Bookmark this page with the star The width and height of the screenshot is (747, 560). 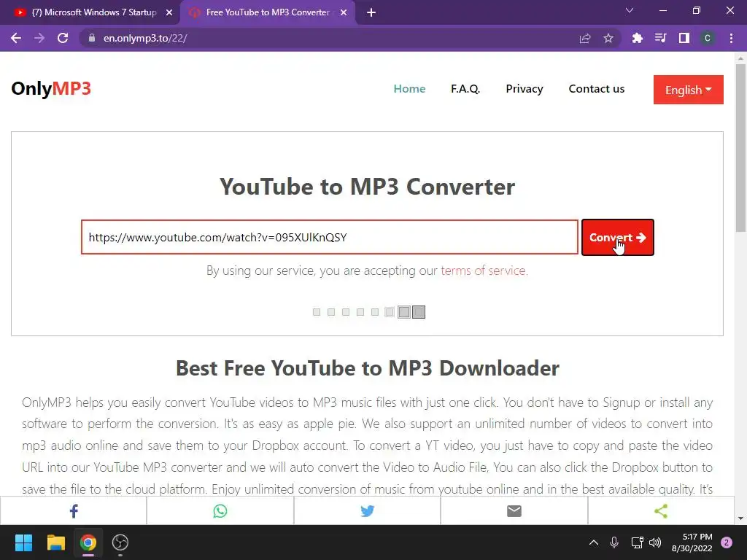click(x=608, y=38)
